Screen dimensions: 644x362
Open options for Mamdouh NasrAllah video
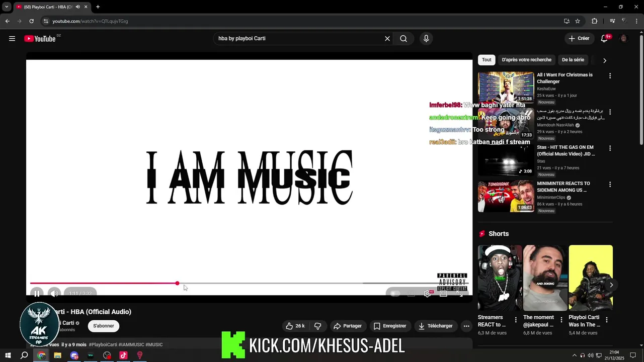610,112
